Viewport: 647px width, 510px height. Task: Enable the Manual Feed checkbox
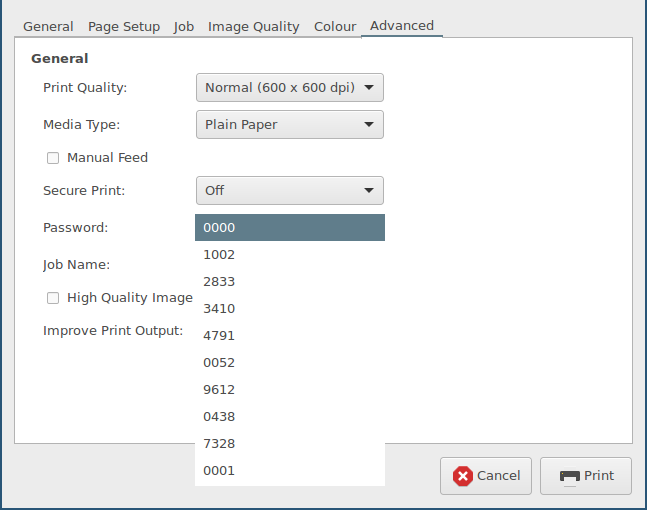point(53,158)
